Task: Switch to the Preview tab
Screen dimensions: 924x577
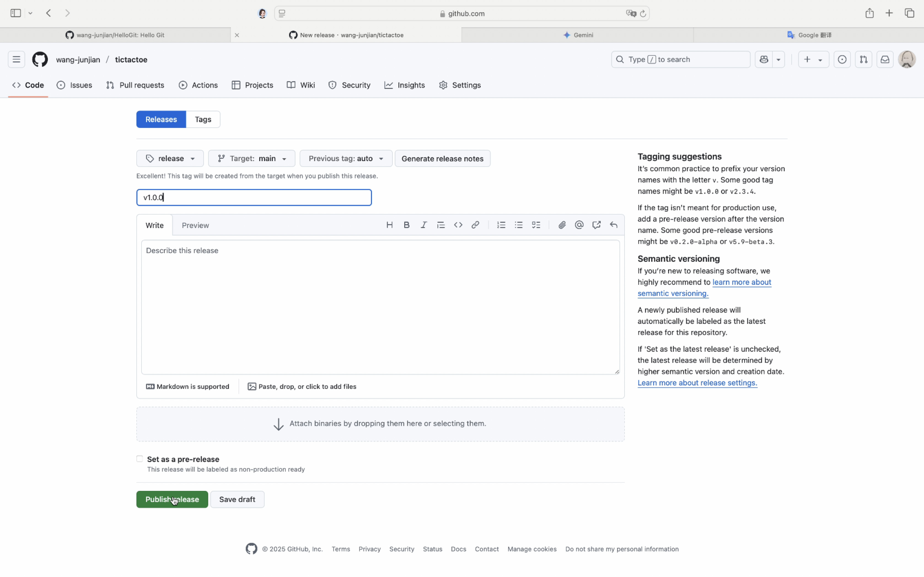Action: coord(195,225)
